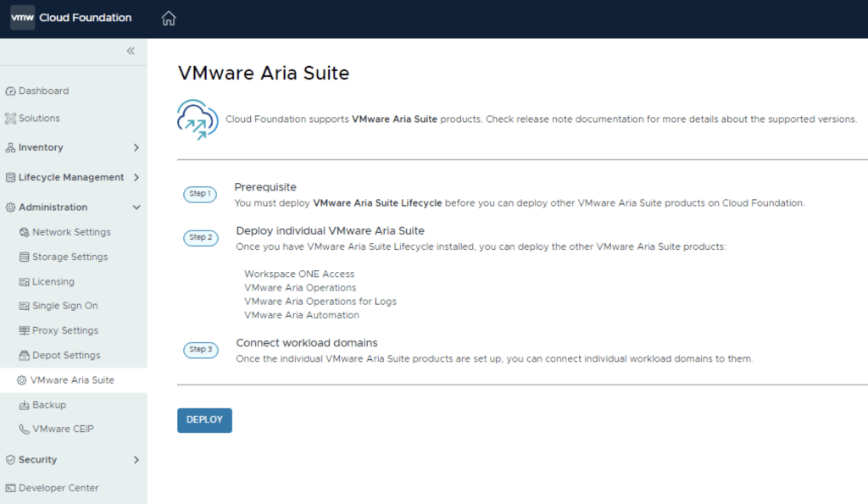Go to Backup settings
This screenshot has height=504, width=868.
pos(49,405)
